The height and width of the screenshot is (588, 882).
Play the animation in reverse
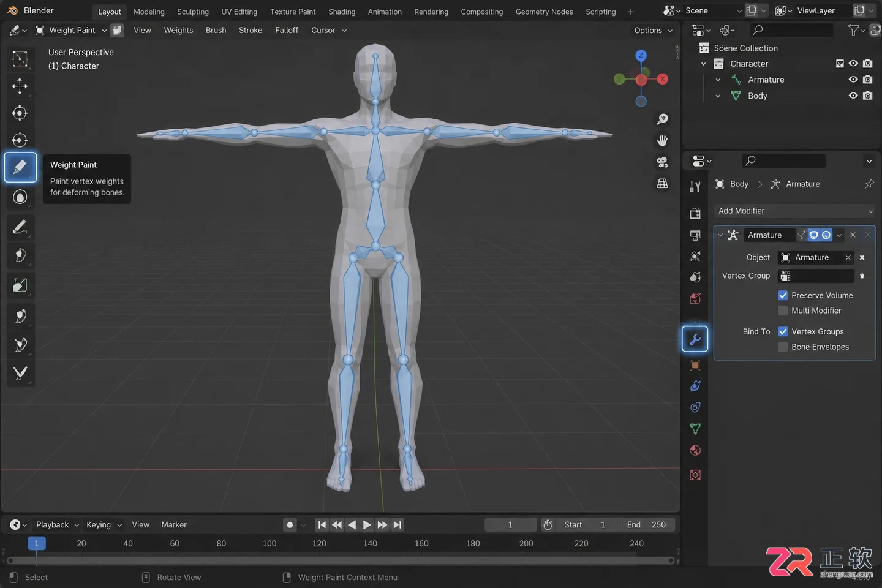click(352, 525)
